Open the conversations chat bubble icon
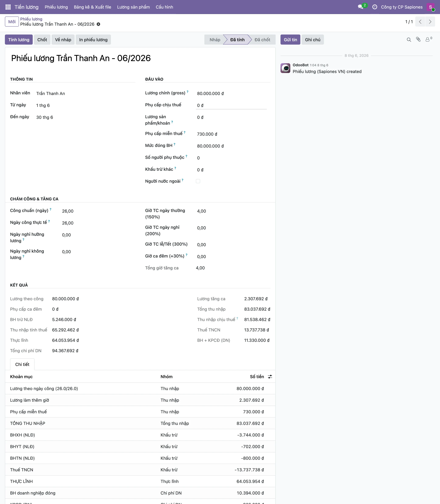This screenshot has width=440, height=504. tap(360, 7)
